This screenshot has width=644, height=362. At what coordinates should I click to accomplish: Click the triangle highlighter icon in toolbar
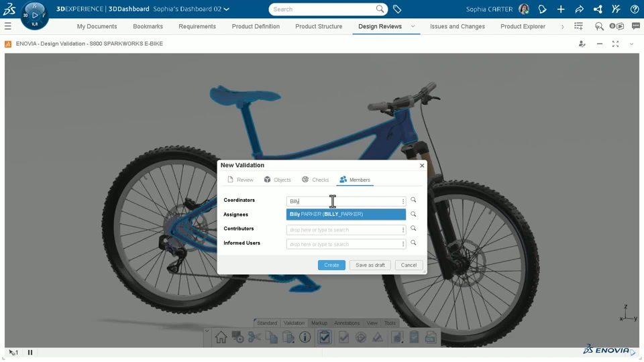pos(378,337)
